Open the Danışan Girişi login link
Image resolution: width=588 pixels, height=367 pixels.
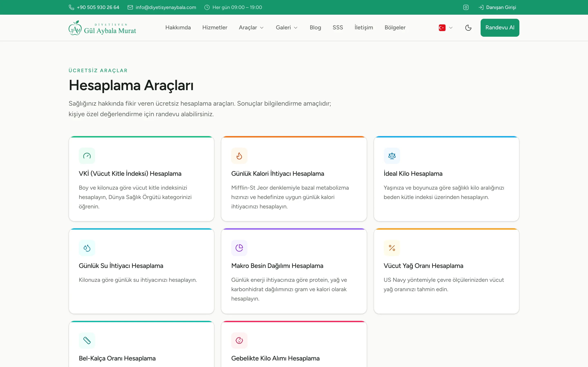[x=497, y=7]
